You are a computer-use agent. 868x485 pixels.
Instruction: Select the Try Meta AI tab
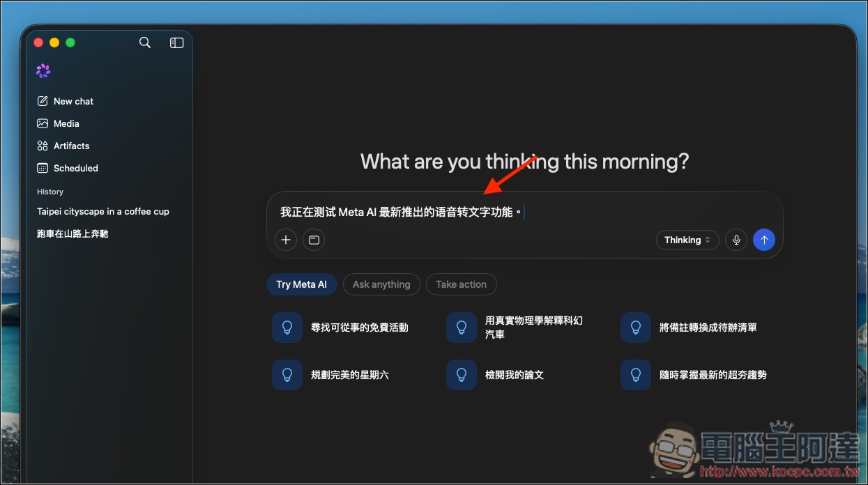(301, 284)
